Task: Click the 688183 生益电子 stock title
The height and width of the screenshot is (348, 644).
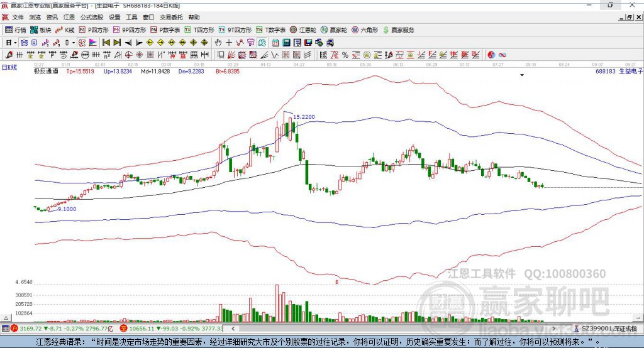Action: click(619, 72)
